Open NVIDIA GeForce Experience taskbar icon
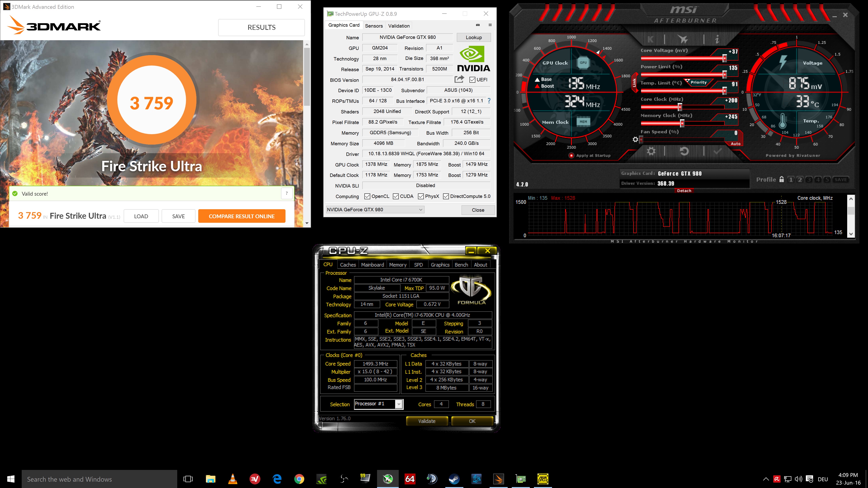 (321, 479)
